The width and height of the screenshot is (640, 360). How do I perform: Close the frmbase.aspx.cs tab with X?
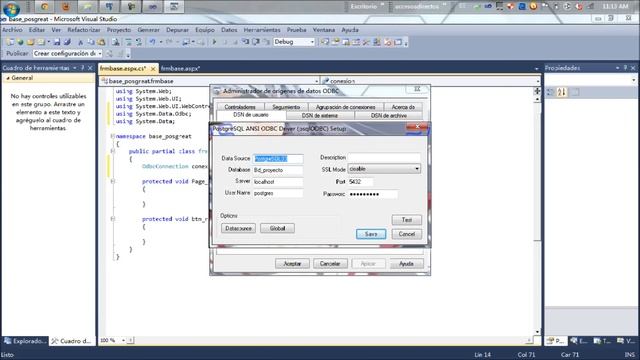153,69
